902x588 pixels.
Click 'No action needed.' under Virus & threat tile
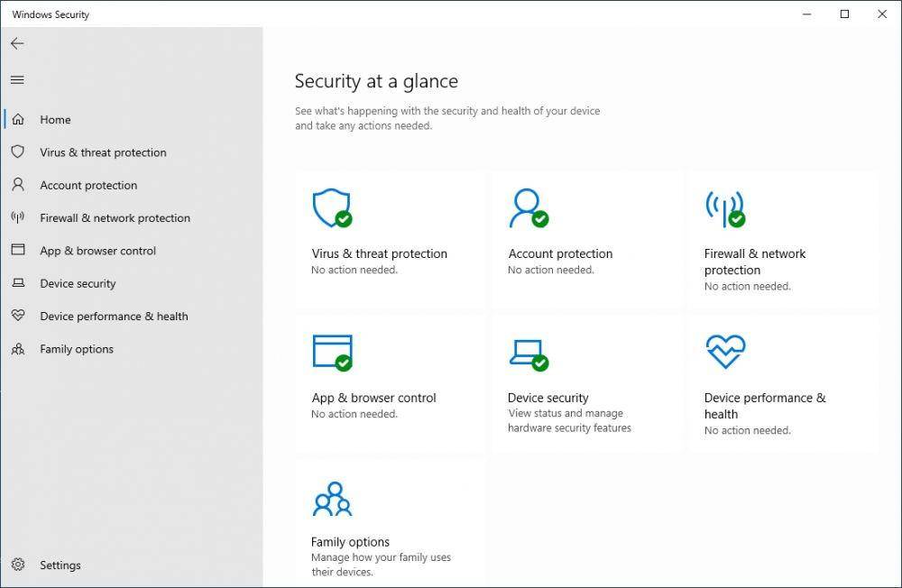(x=354, y=270)
